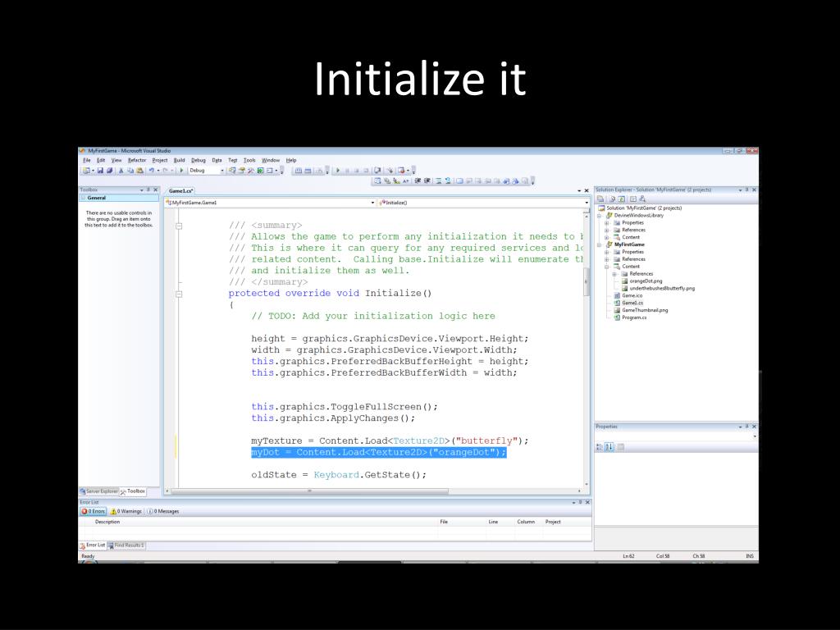The width and height of the screenshot is (840, 630).
Task: Open the Build menu
Action: 179,160
